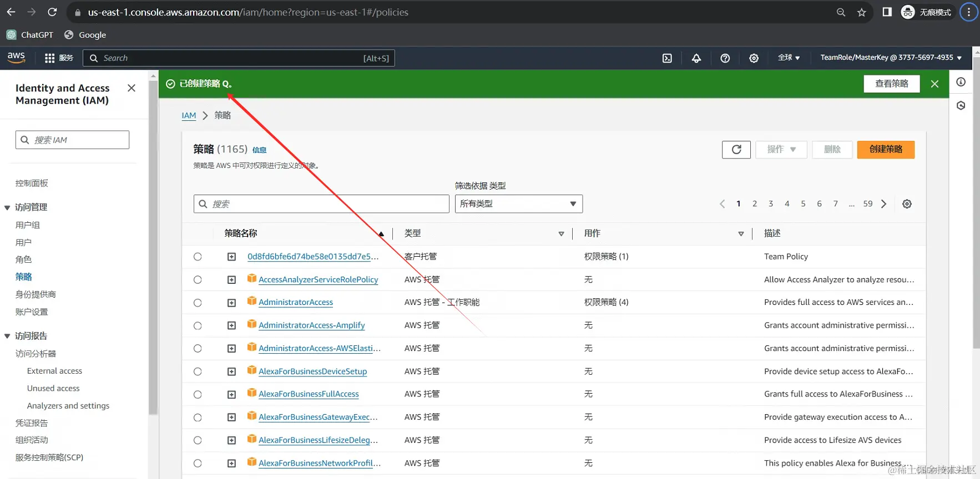Open the AdministratorAccess-Amplify policy link
This screenshot has height=479, width=980.
(312, 325)
